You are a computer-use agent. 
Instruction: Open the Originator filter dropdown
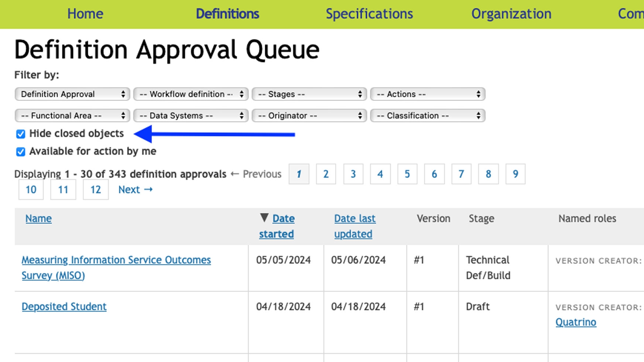(x=309, y=116)
